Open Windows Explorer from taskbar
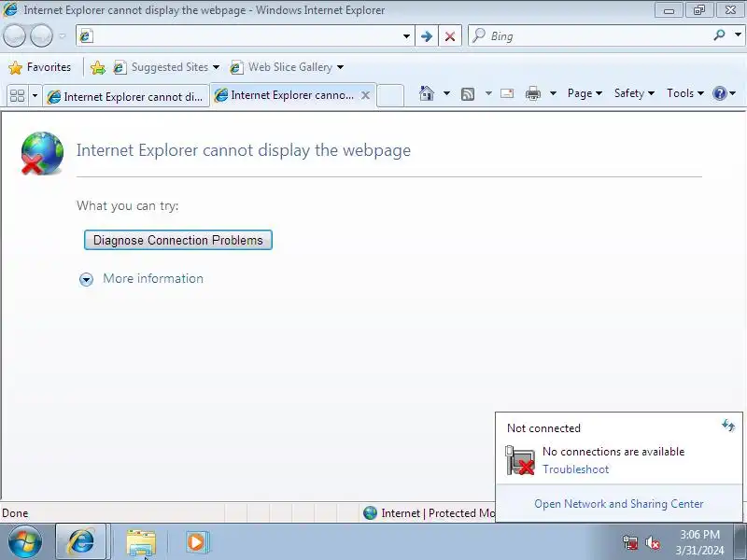This screenshot has width=747, height=560. click(x=141, y=542)
